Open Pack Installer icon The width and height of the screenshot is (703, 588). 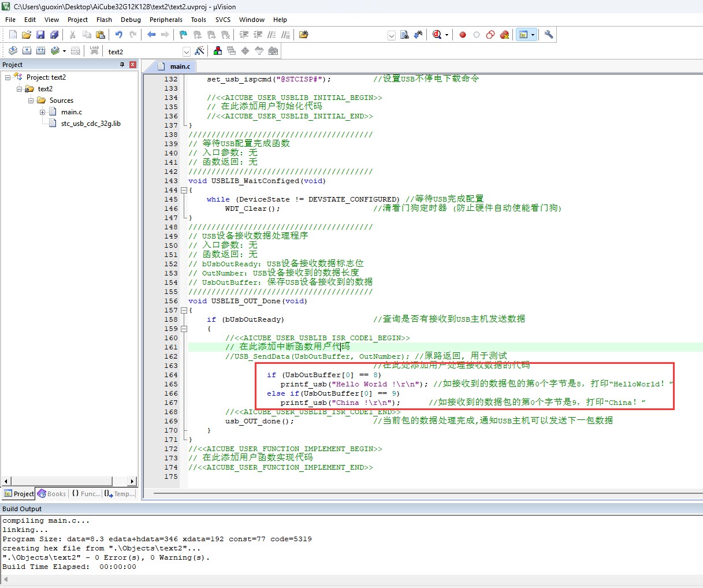tap(273, 51)
